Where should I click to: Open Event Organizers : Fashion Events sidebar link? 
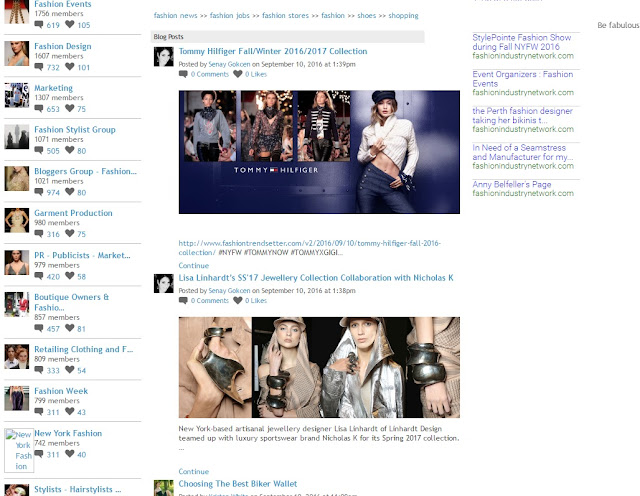pyautogui.click(x=522, y=79)
